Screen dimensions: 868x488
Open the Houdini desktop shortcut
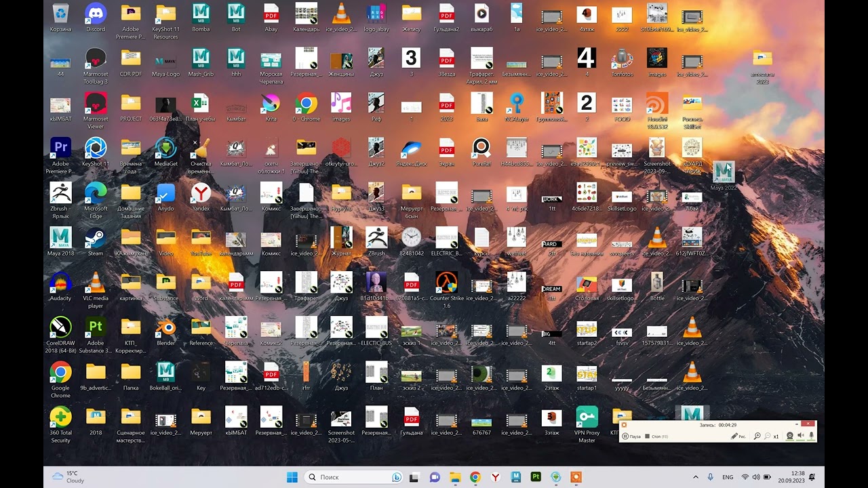pyautogui.click(x=657, y=111)
